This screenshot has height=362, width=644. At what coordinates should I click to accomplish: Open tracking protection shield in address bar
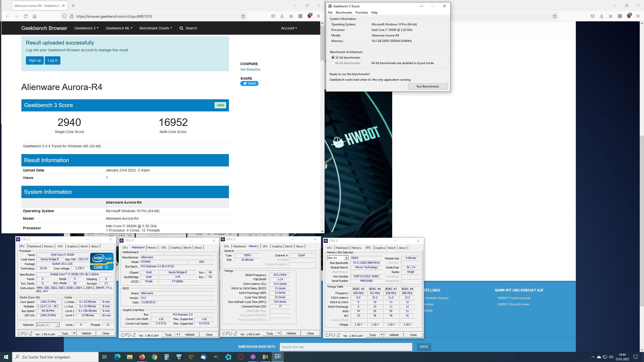pos(65,16)
